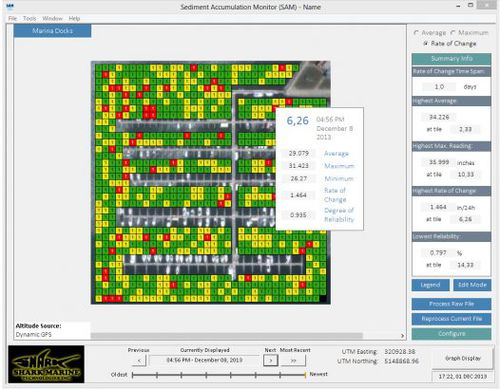Maximize the SAM window
Image resolution: width=500 pixels, height=389 pixels.
coord(471,5)
